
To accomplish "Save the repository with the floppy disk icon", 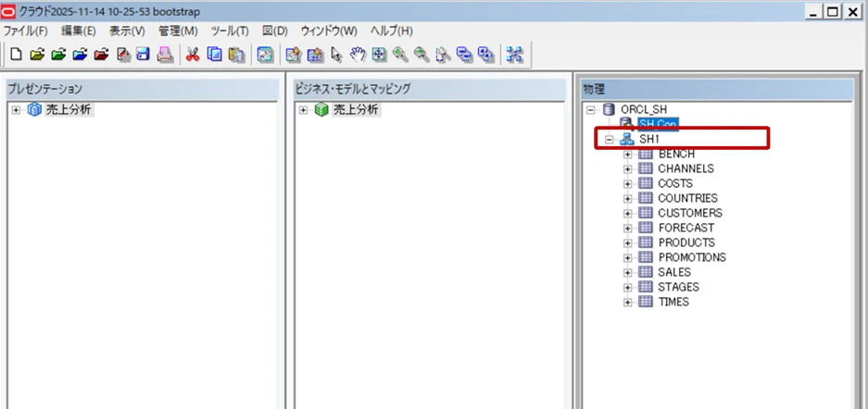I will pos(144,55).
